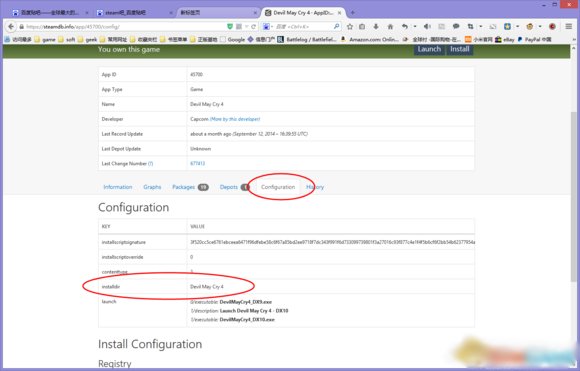Screen dimensions: 580x371
Task: Open the Information tab
Action: pyautogui.click(x=118, y=187)
